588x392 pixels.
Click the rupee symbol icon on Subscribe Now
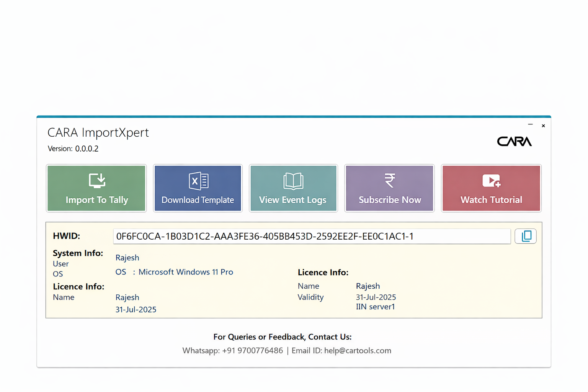[390, 180]
